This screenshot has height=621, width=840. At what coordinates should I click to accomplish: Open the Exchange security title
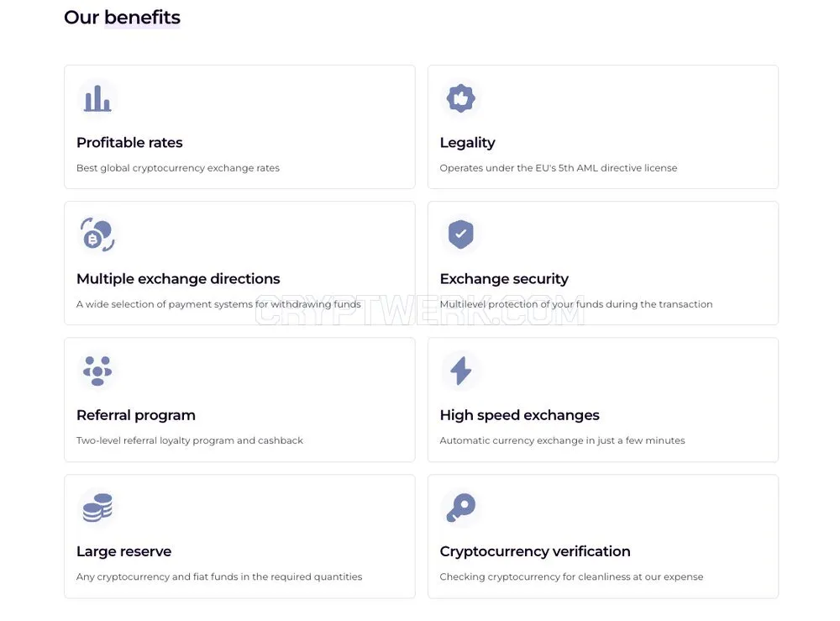504,279
